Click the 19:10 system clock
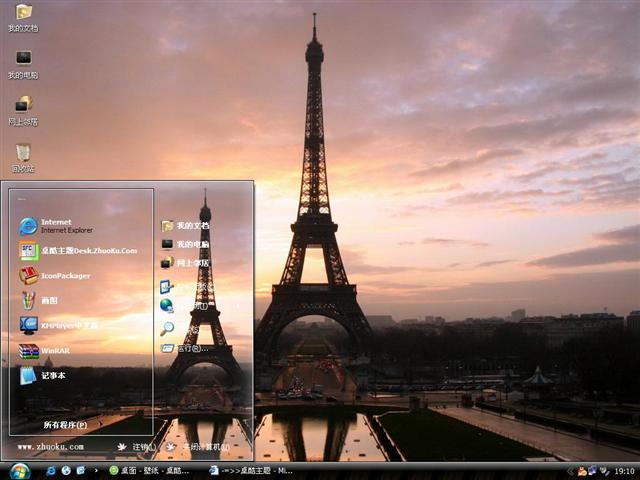The height and width of the screenshot is (480, 640). tap(624, 470)
